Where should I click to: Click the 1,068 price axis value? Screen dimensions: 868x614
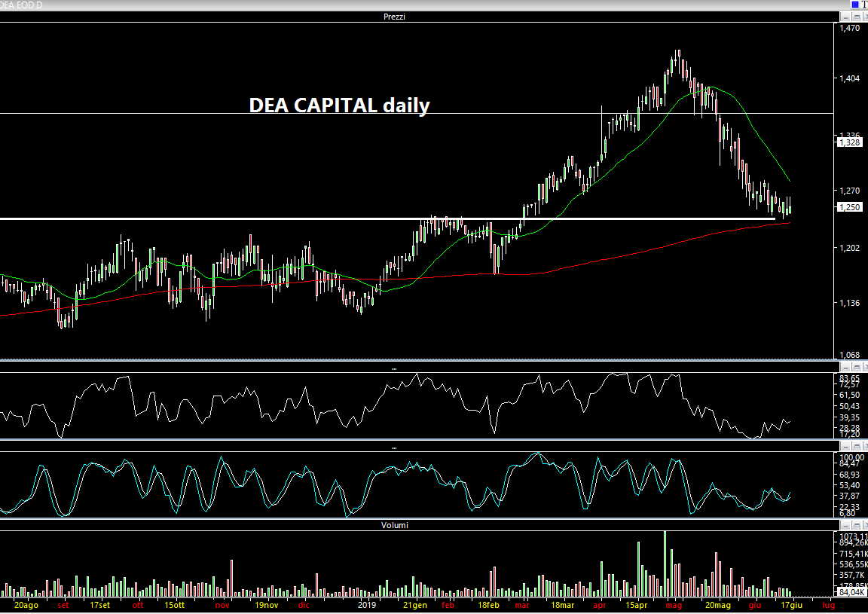coord(850,355)
